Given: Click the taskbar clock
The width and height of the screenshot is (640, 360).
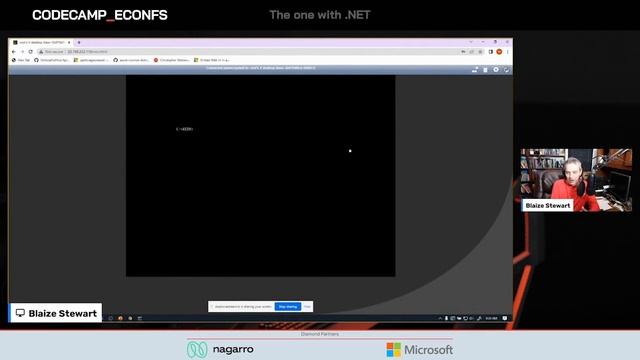Looking at the screenshot, I should click(491, 318).
